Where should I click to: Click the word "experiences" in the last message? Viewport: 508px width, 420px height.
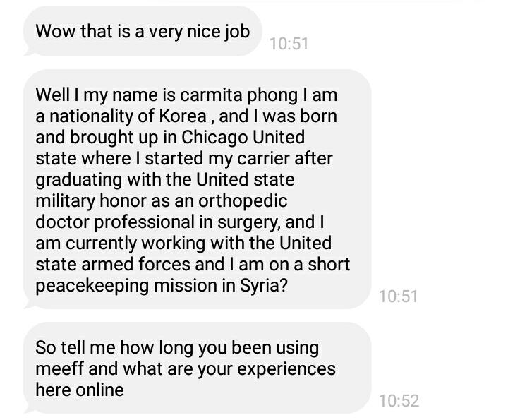[x=286, y=369]
